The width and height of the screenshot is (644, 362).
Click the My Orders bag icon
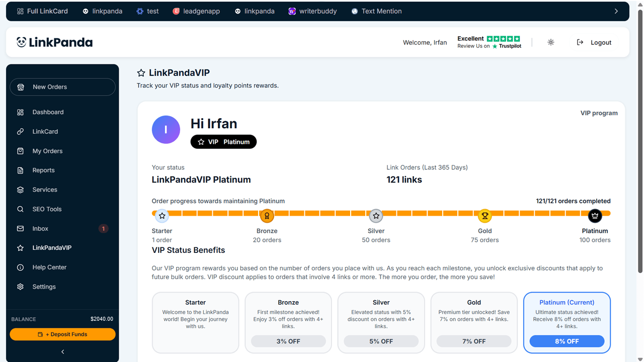point(20,151)
